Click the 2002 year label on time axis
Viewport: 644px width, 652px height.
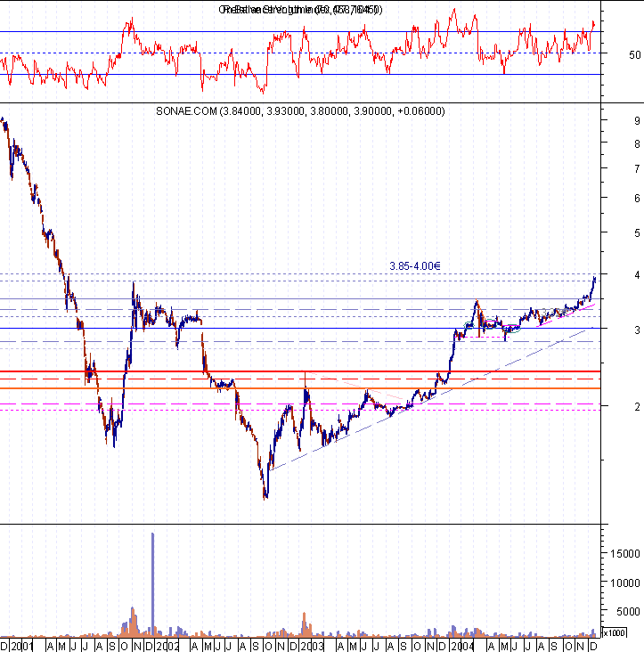pyautogui.click(x=167, y=645)
